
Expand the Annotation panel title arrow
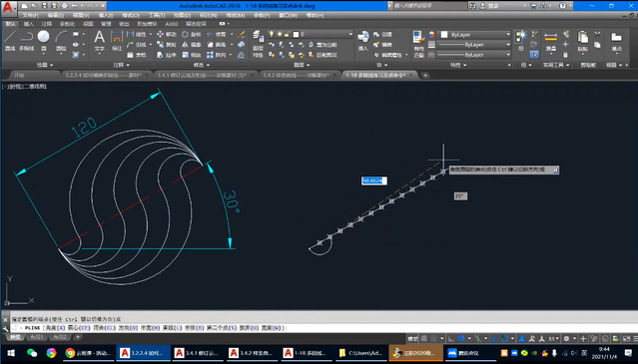coord(128,65)
